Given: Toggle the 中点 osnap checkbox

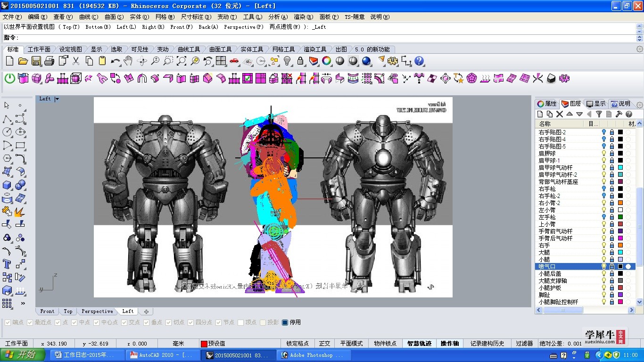Looking at the screenshot, I should pos(74,322).
